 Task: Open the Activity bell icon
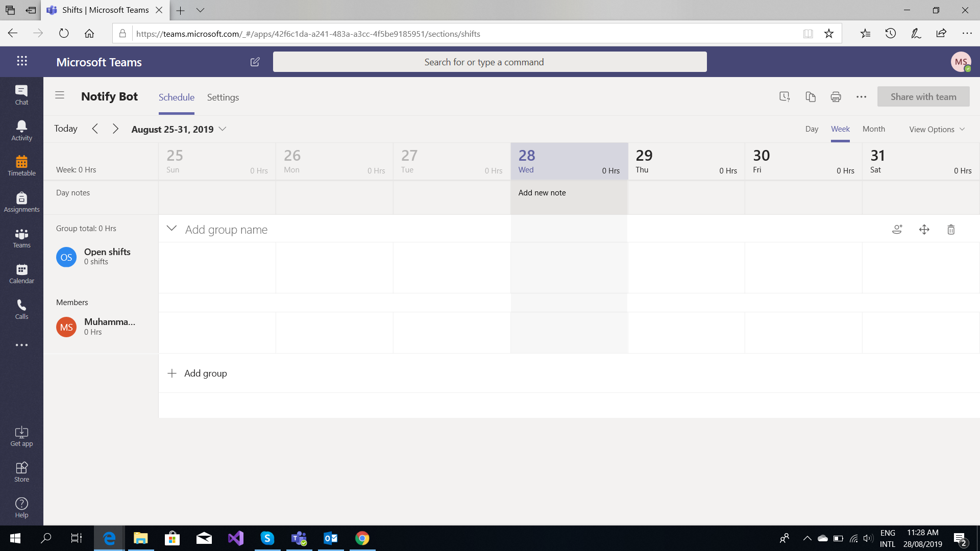point(21,131)
